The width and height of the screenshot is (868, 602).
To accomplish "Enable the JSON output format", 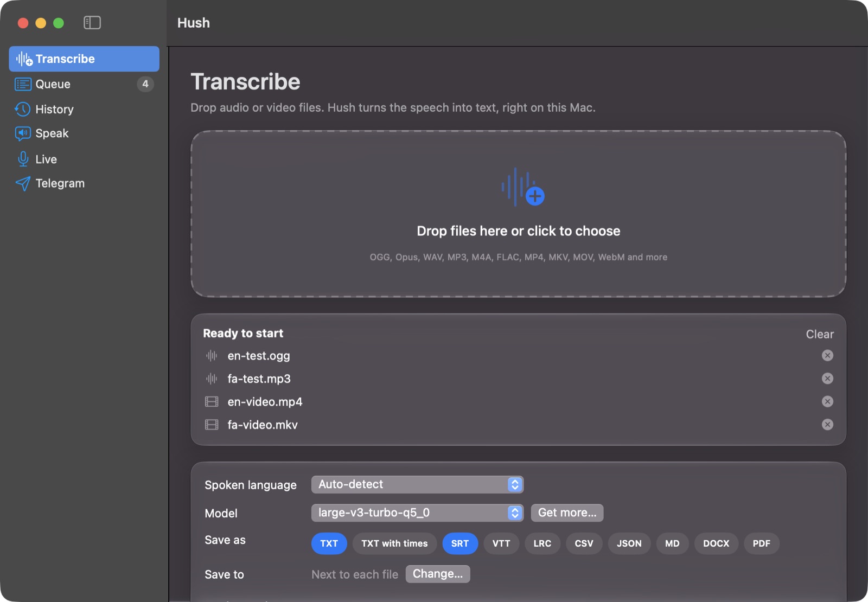I will tap(629, 543).
